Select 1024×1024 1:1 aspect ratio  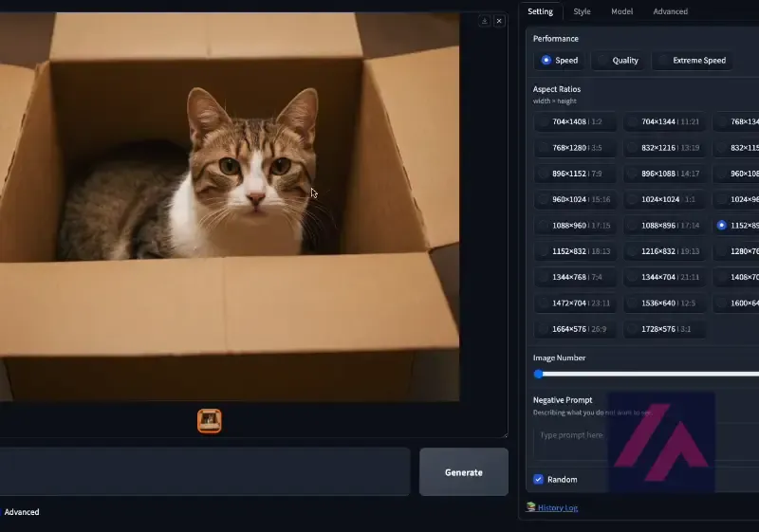(664, 199)
